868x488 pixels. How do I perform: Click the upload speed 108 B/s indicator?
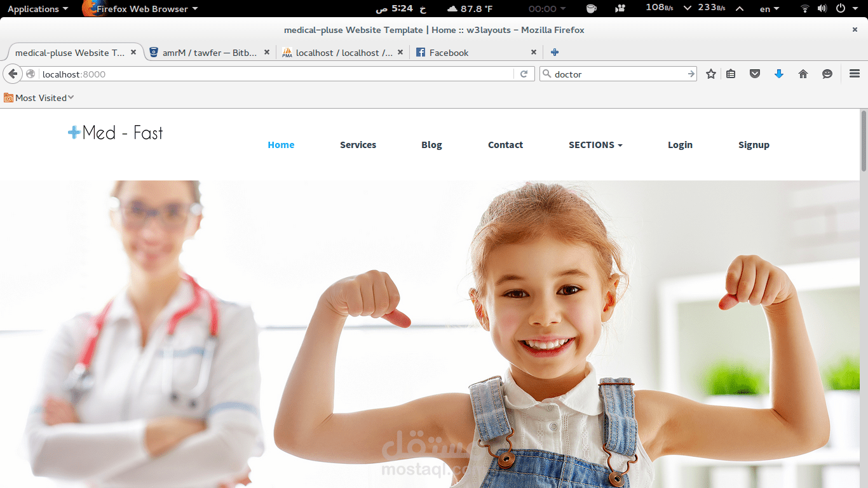660,8
